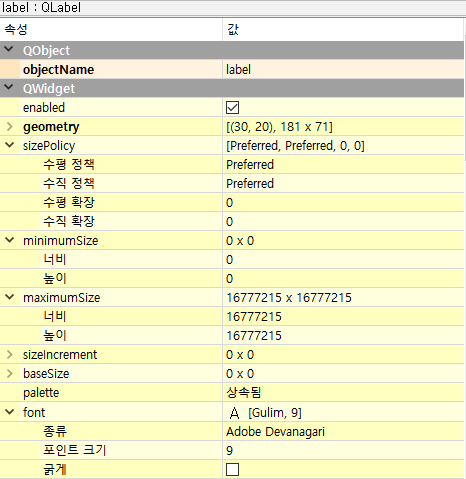Click the font preview A icon

234,413
